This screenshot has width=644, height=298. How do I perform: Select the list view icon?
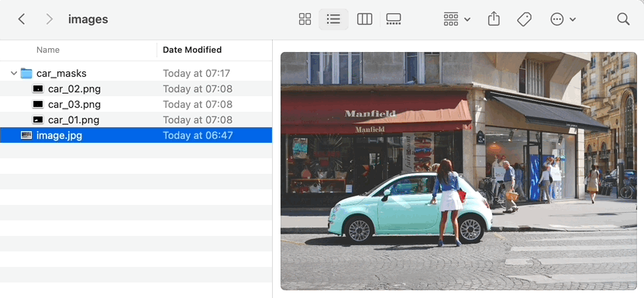click(x=333, y=19)
